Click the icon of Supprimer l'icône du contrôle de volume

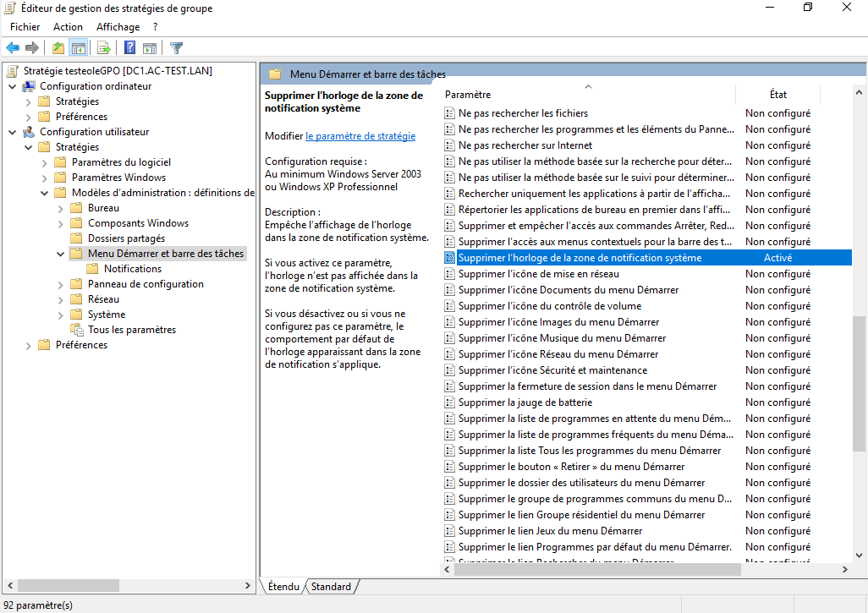click(x=450, y=306)
